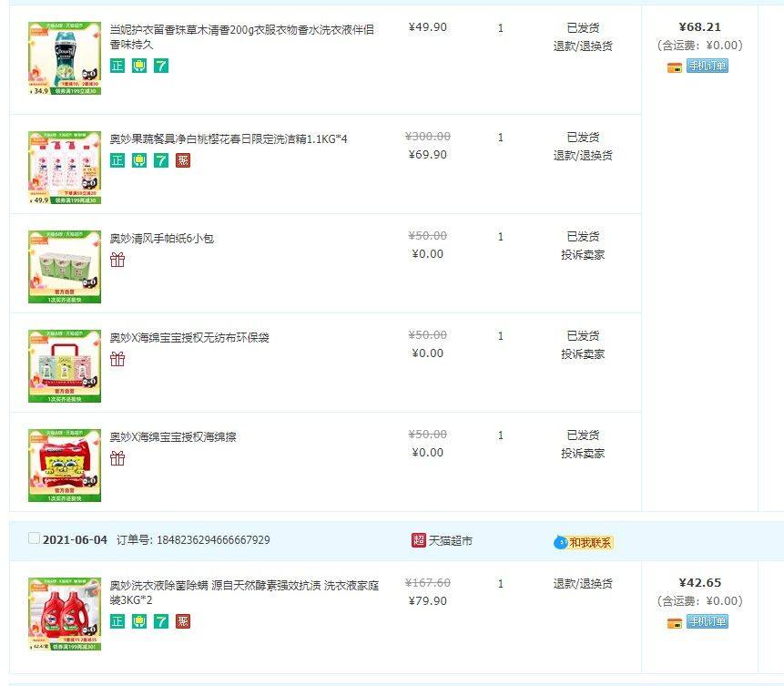Click 退款/退换货 for 奥妙洗洁精 item
This screenshot has height=686, width=784.
(x=583, y=156)
